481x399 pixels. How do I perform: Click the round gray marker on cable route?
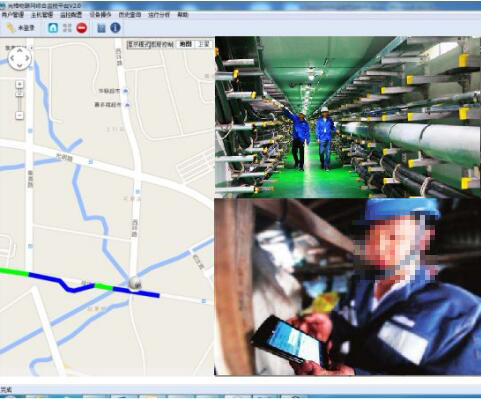(x=135, y=283)
